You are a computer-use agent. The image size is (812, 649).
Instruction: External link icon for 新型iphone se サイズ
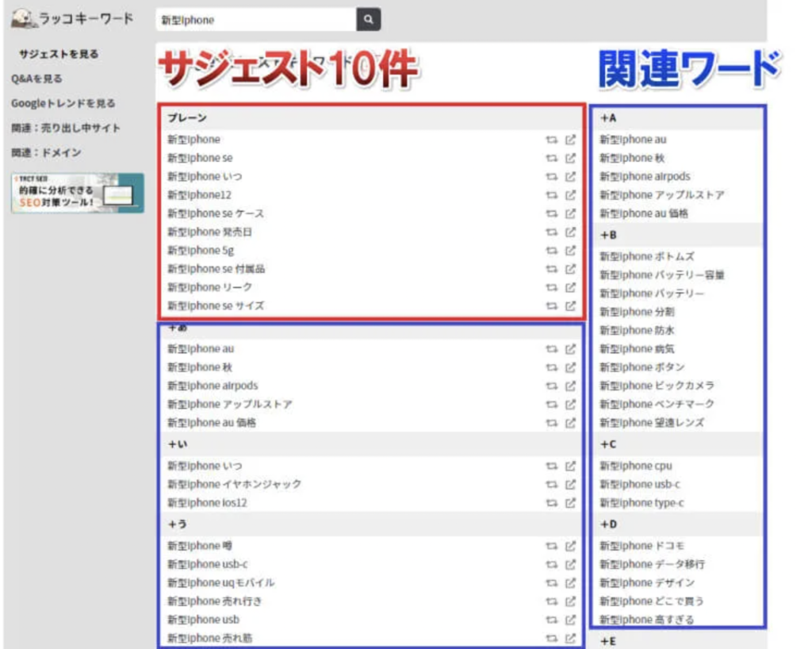click(x=570, y=306)
